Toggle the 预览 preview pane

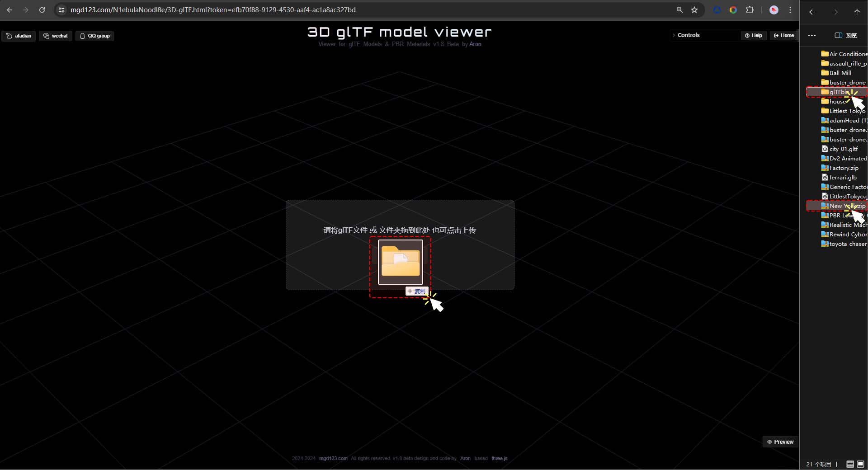846,35
